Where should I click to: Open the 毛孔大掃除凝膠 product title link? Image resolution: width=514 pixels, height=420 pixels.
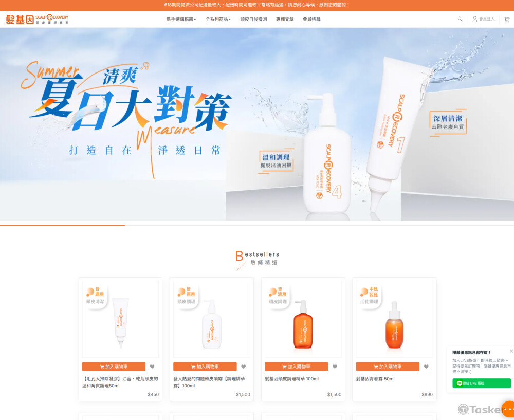120,382
